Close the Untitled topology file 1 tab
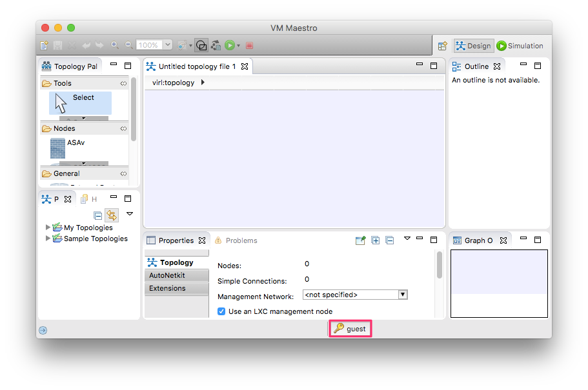The width and height of the screenshot is (588, 390). pos(245,66)
